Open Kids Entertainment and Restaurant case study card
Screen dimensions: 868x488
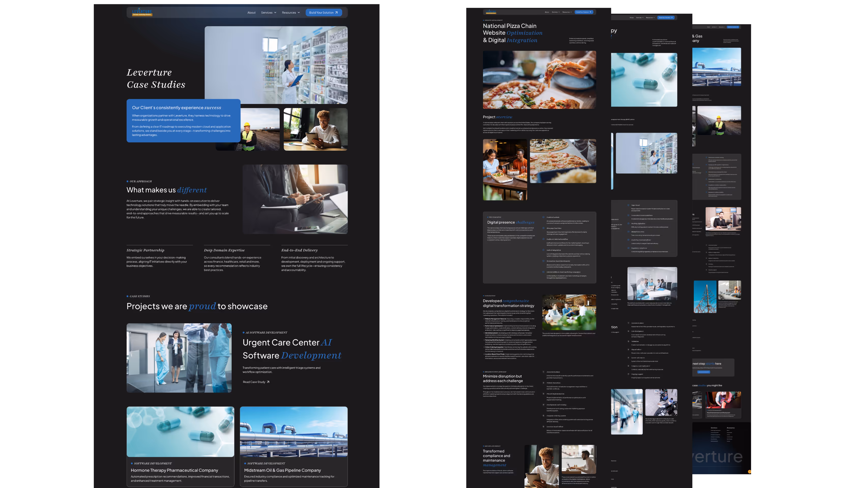[x=723, y=404]
